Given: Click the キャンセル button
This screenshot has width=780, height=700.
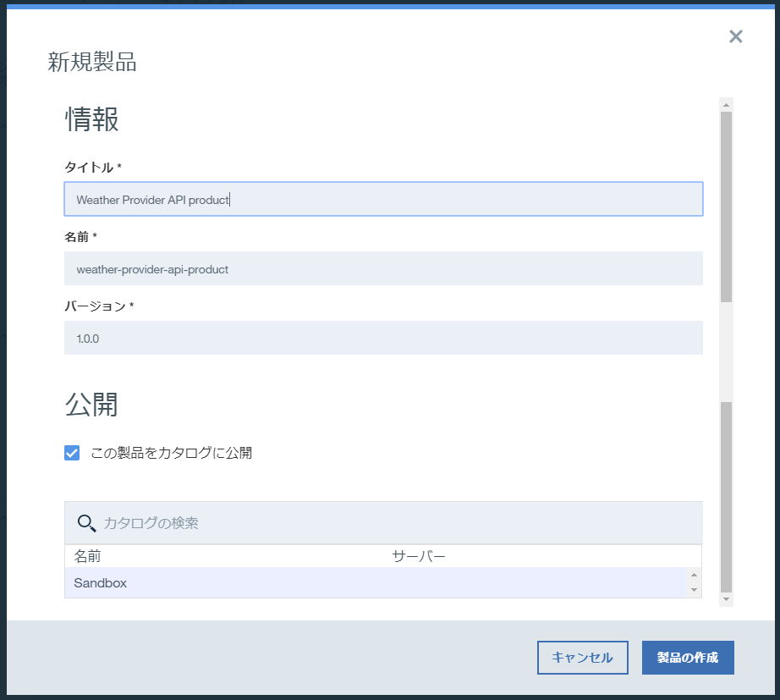Looking at the screenshot, I should tap(583, 658).
